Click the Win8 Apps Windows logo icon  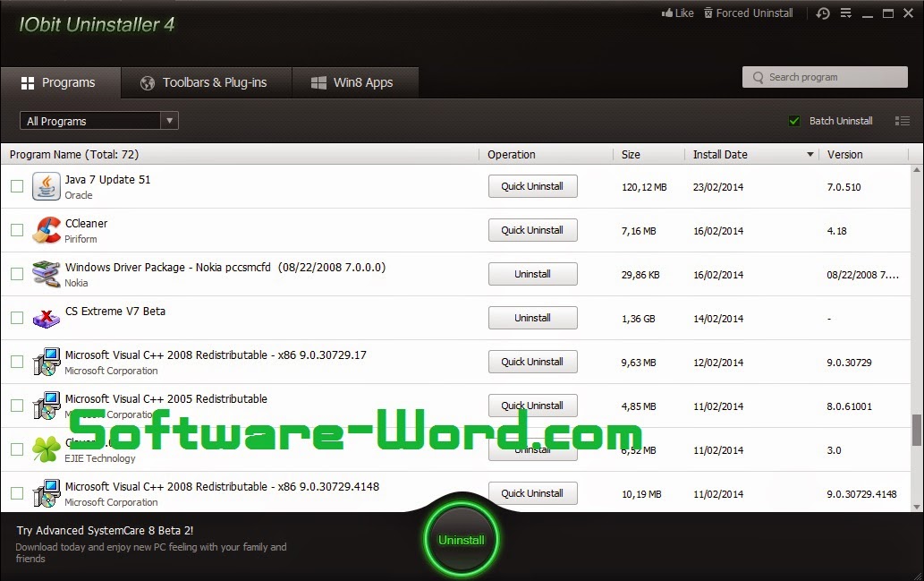point(318,82)
